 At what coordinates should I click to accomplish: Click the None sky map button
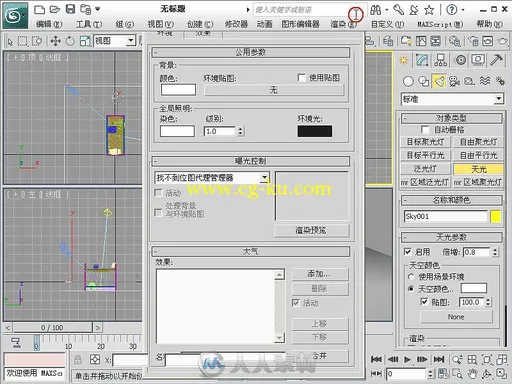click(456, 317)
